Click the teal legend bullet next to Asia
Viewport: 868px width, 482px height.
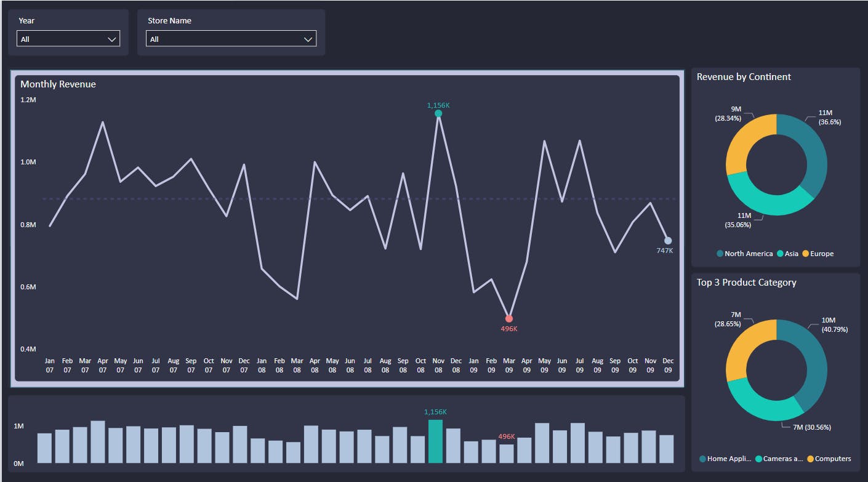point(779,254)
